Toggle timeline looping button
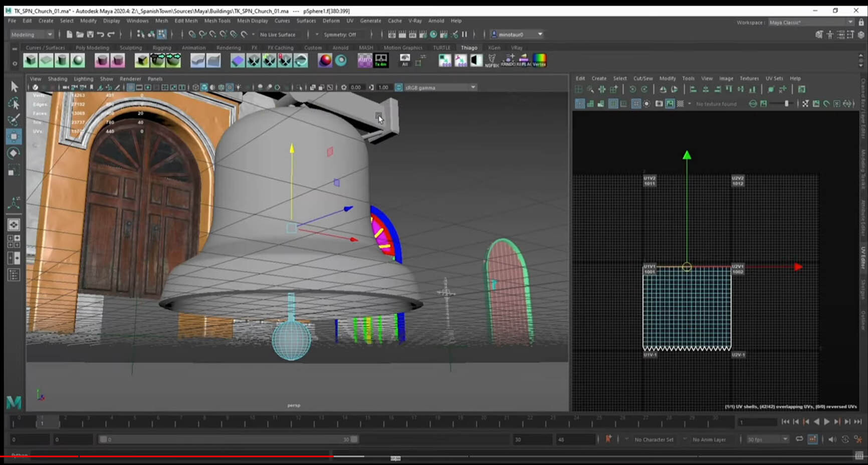The image size is (868, 465). coord(799,439)
